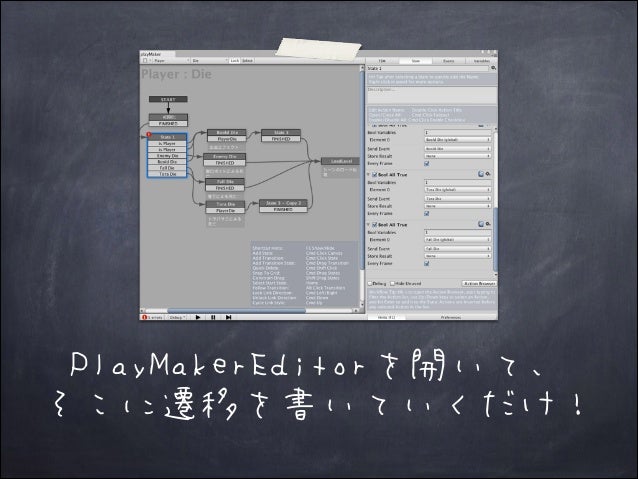Click the red errors indicator icon
The height and width of the screenshot is (479, 638).
[x=144, y=317]
